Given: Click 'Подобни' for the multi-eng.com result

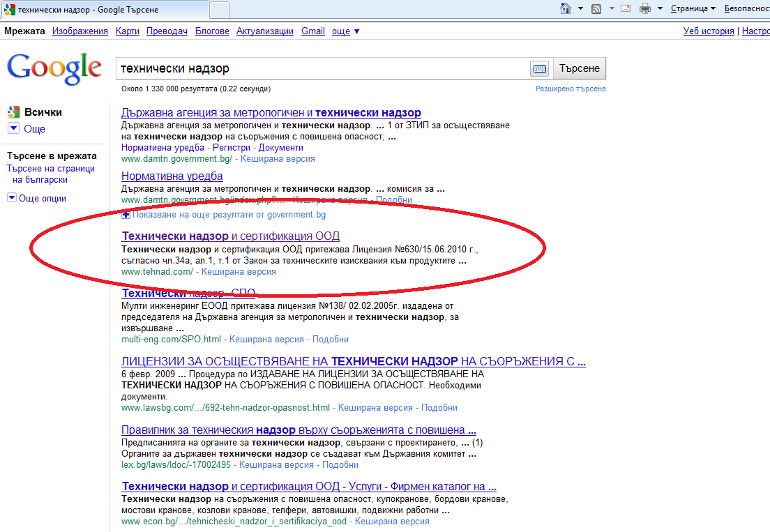Looking at the screenshot, I should coord(331,339).
